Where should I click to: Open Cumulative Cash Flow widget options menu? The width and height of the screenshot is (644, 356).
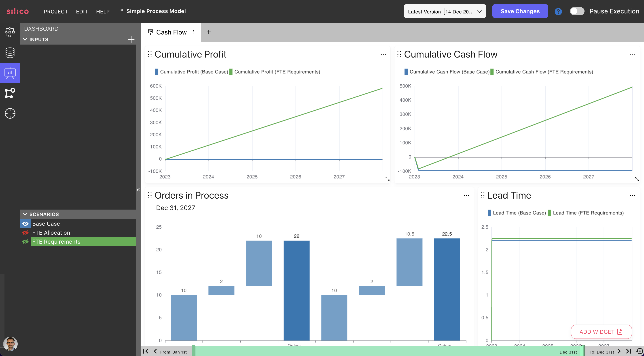coord(633,54)
